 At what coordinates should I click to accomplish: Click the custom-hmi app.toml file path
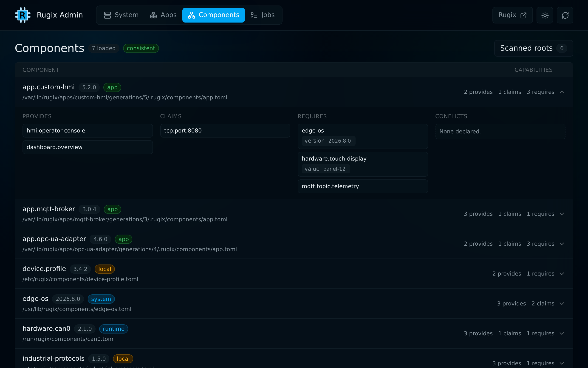coord(125,98)
